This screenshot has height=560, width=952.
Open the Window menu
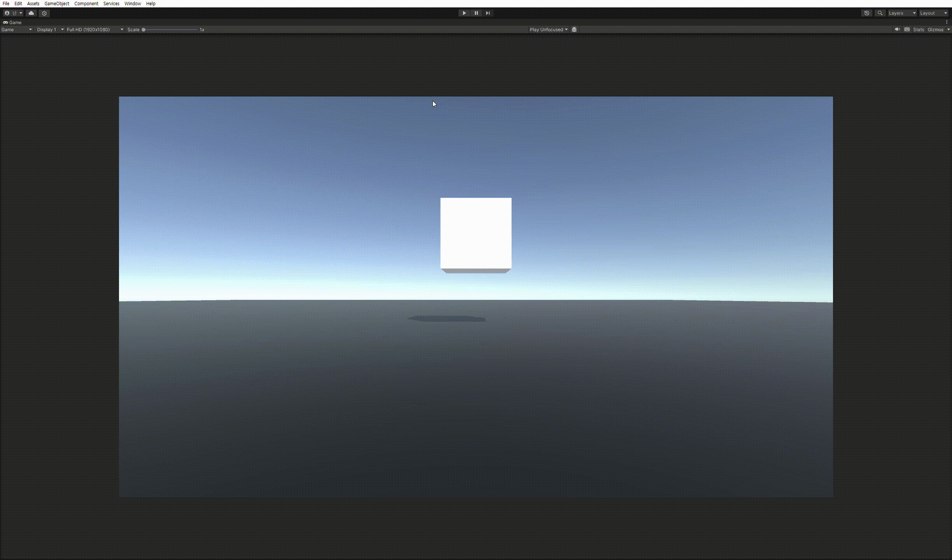(x=132, y=3)
